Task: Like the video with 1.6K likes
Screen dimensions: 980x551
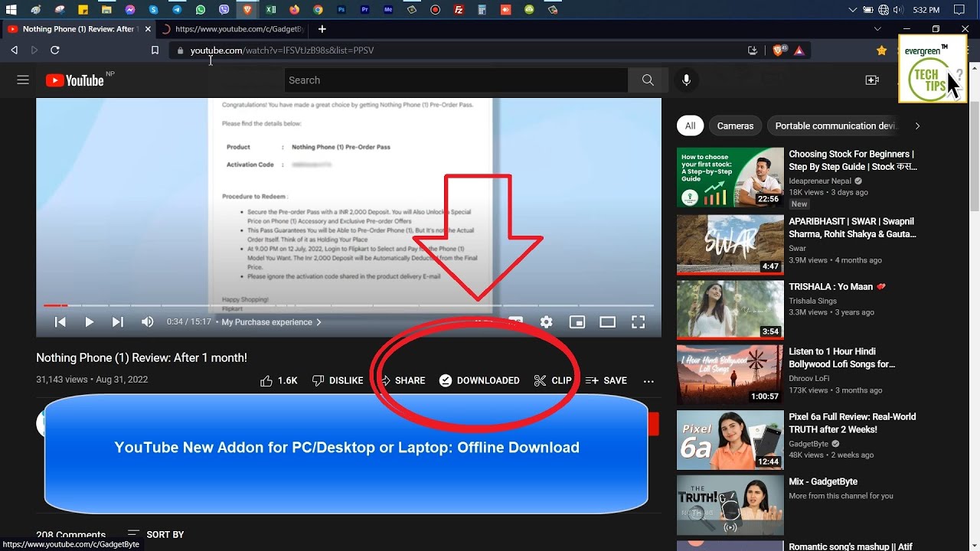Action: pos(279,380)
